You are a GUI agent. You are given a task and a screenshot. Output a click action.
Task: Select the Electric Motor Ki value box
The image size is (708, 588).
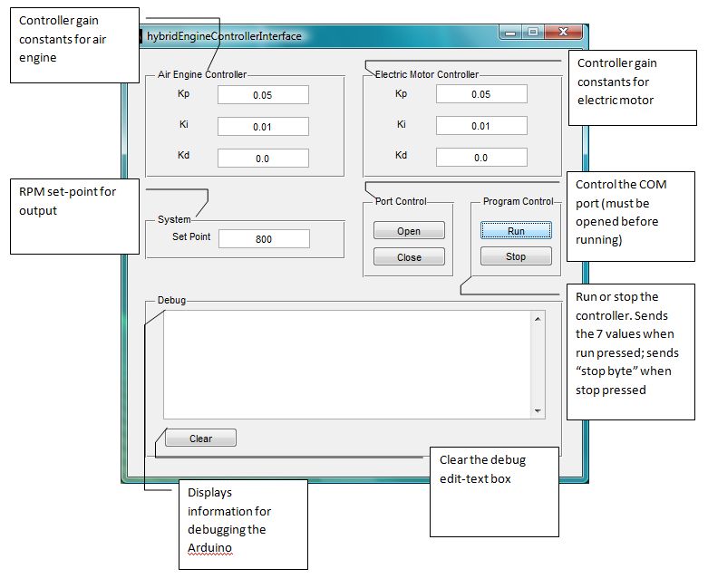point(481,127)
